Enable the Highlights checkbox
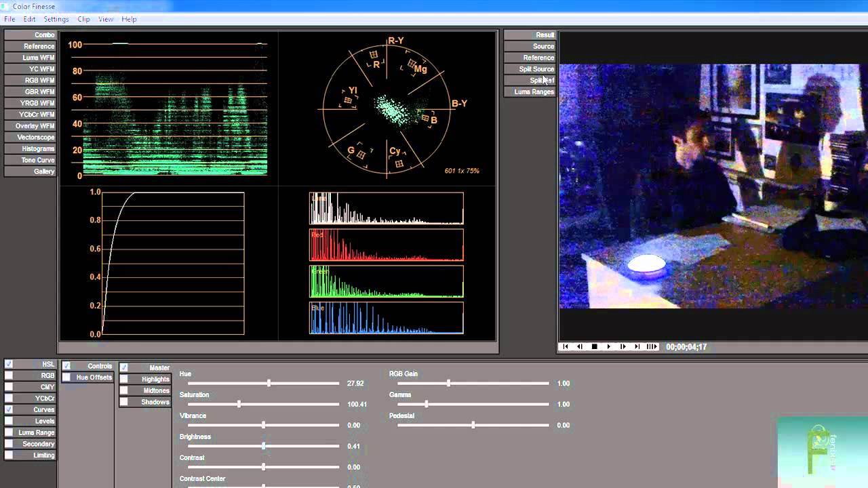 coord(124,379)
